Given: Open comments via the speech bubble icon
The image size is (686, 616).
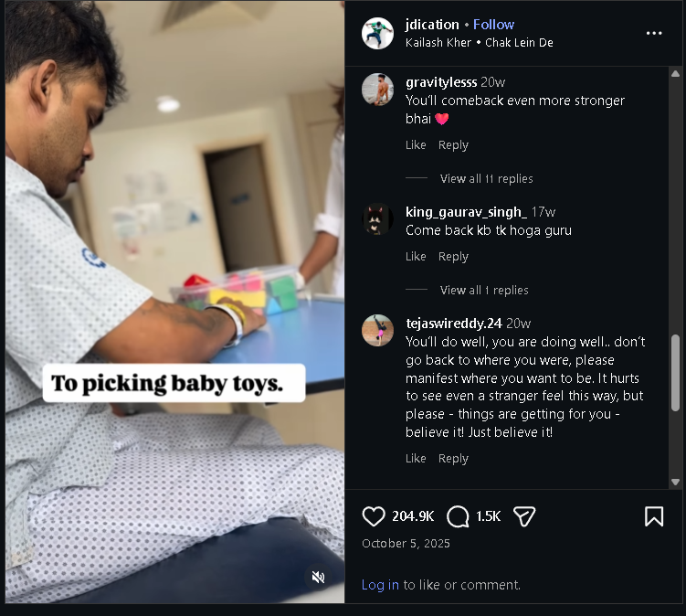Looking at the screenshot, I should 459,516.
